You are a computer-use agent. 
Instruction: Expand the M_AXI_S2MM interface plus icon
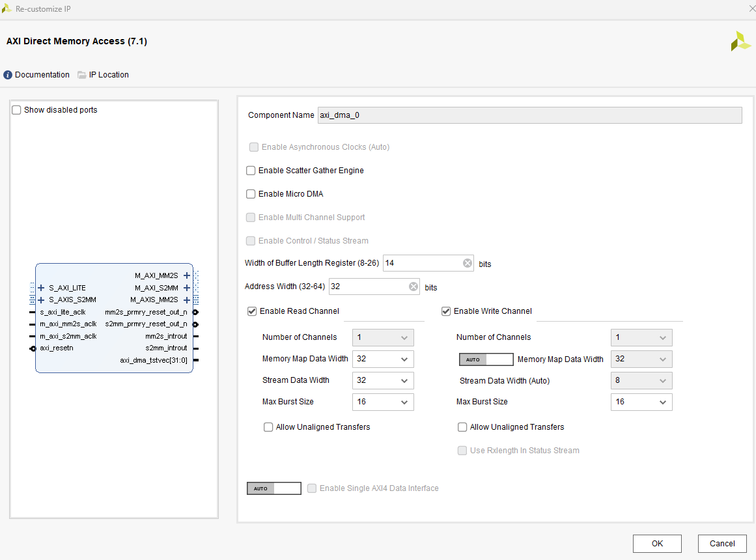tap(187, 288)
